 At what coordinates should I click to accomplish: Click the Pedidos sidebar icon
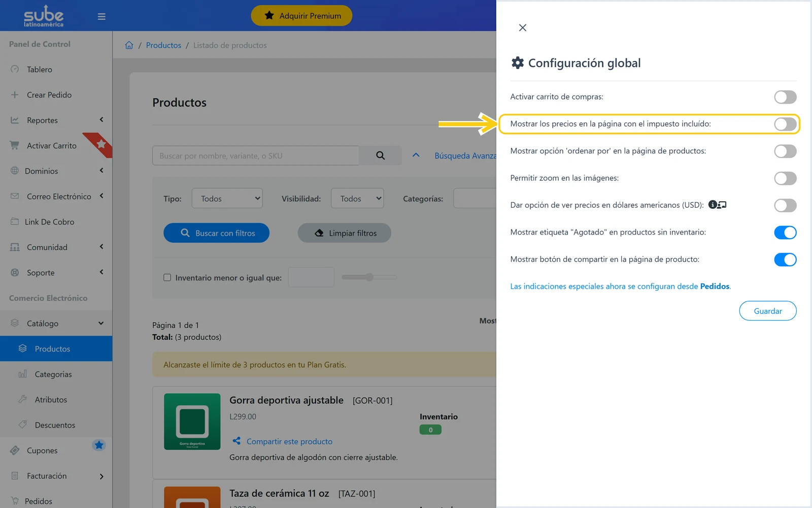pyautogui.click(x=15, y=500)
